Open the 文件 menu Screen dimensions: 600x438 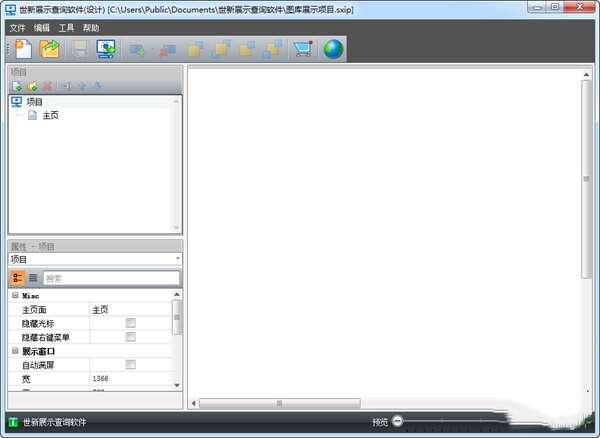point(17,28)
